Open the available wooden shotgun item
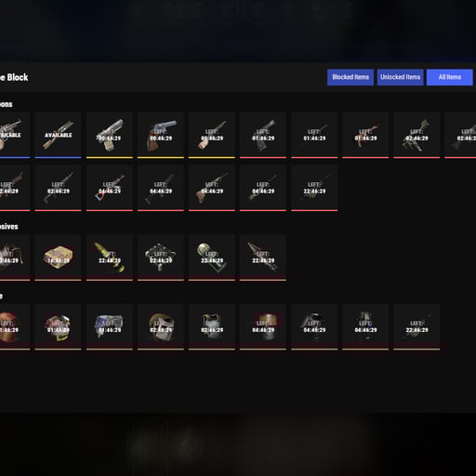This screenshot has height=476, width=476. (x=58, y=135)
